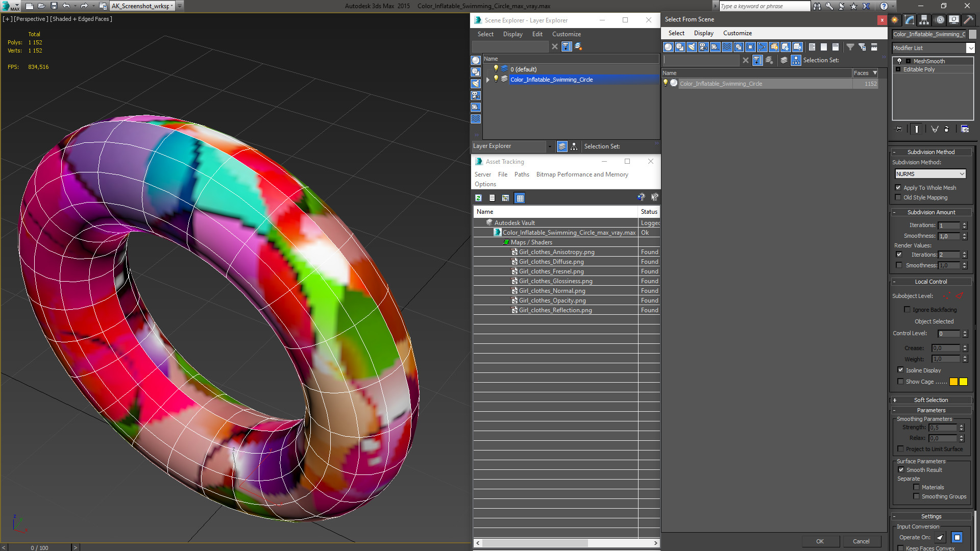
Task: Expand the Soft Selection rollout
Action: pyautogui.click(x=931, y=400)
